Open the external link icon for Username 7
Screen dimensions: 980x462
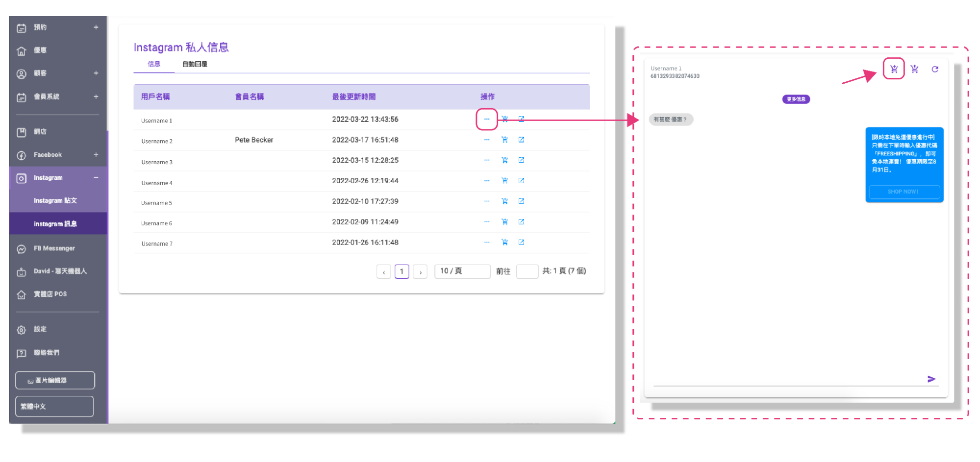point(521,243)
